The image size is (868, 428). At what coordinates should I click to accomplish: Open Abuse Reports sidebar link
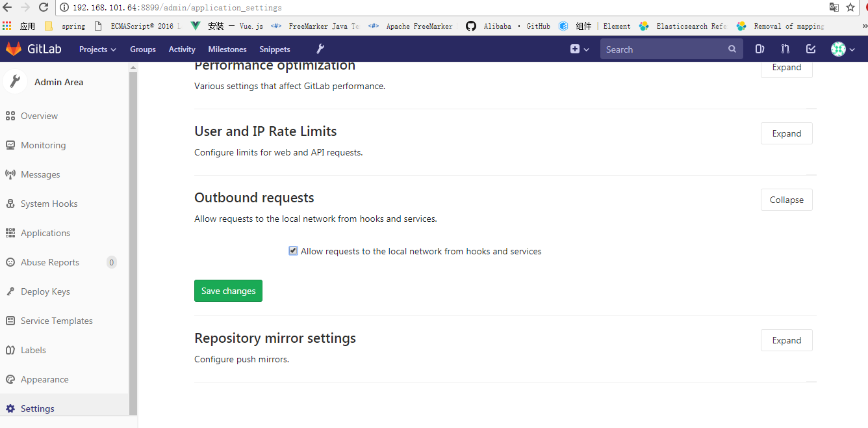pyautogui.click(x=50, y=262)
